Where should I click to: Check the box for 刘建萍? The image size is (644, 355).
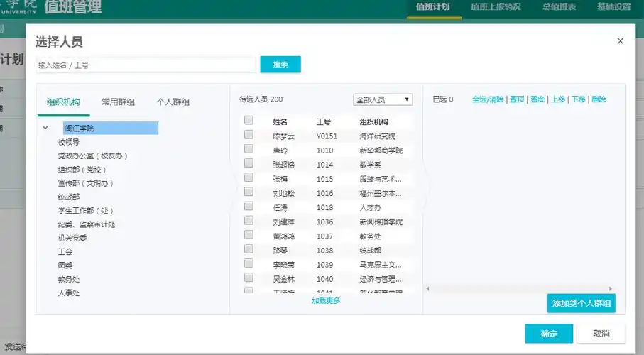pos(249,220)
